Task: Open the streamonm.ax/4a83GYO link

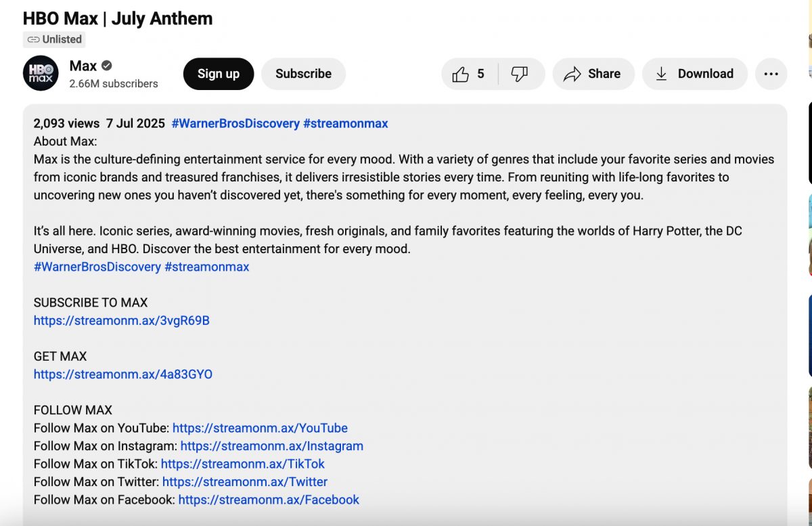Action: (123, 374)
